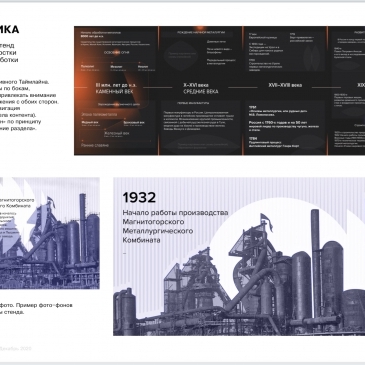Click the Начало работы производства caption text
This screenshot has height=365, width=365.
pyautogui.click(x=175, y=213)
